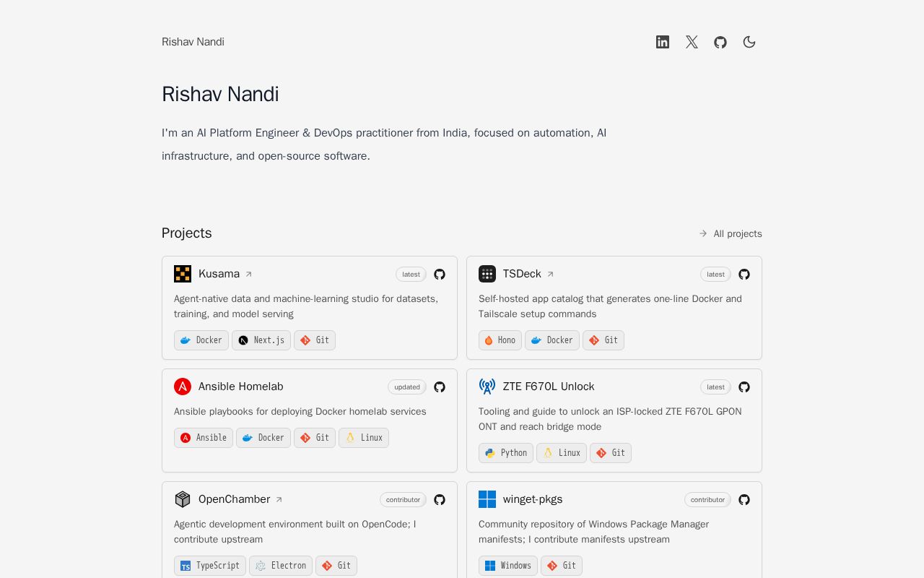Viewport: 924px width, 578px height.
Task: Open the TSDeck project link
Action: click(528, 274)
